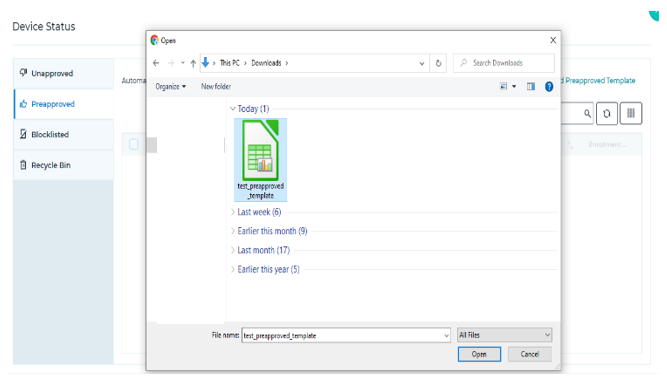This screenshot has width=667, height=379.
Task: Switch to Blocklisted tab in Device Status
Action: [x=63, y=134]
